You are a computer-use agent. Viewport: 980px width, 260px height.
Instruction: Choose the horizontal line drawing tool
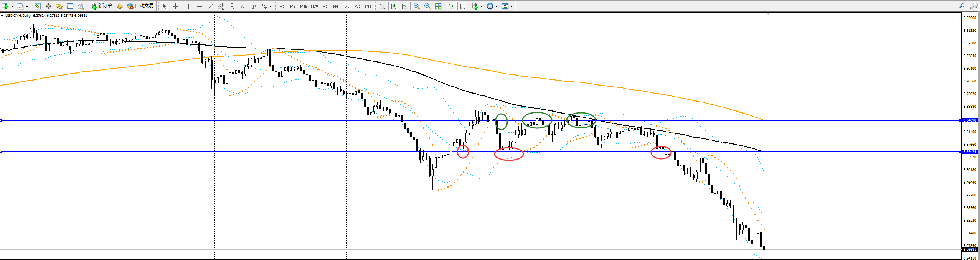tap(199, 6)
